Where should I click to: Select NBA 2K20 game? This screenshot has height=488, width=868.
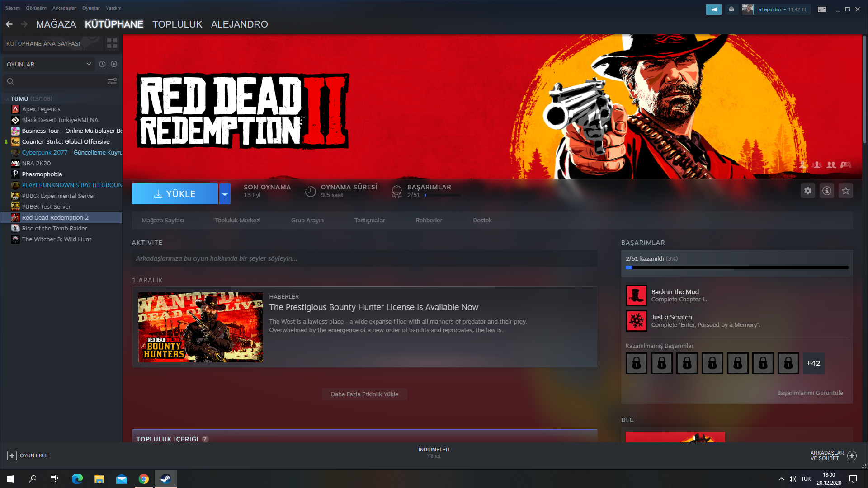[x=61, y=163]
